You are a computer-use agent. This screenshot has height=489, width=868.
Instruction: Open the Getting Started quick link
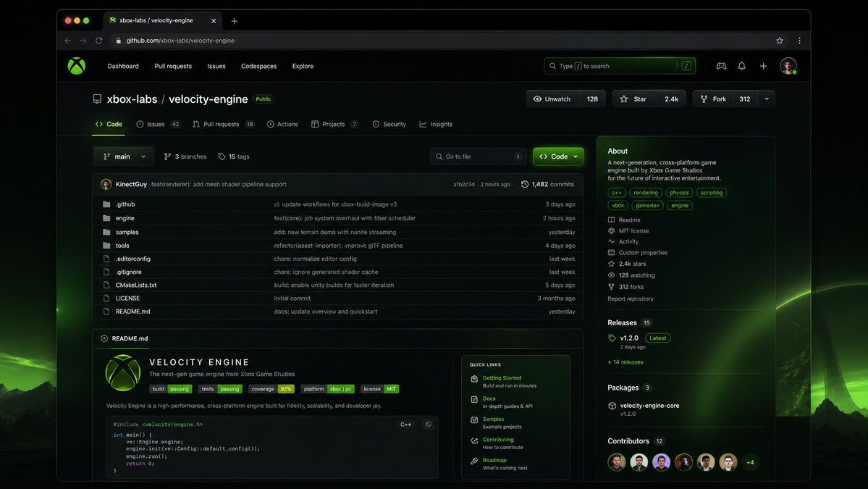[502, 377]
